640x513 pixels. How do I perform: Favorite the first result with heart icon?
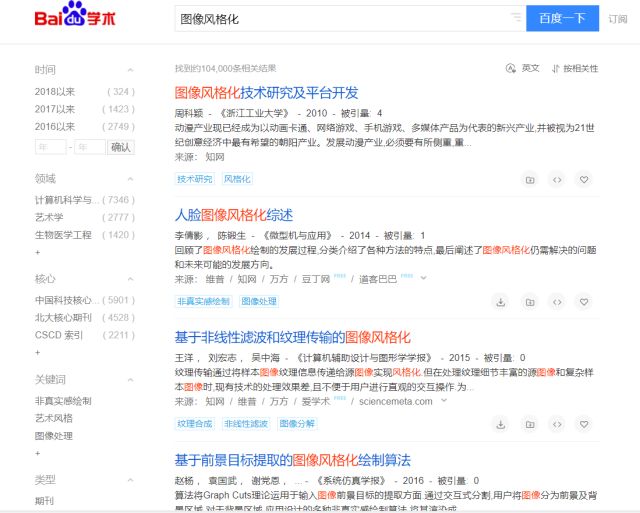(584, 180)
